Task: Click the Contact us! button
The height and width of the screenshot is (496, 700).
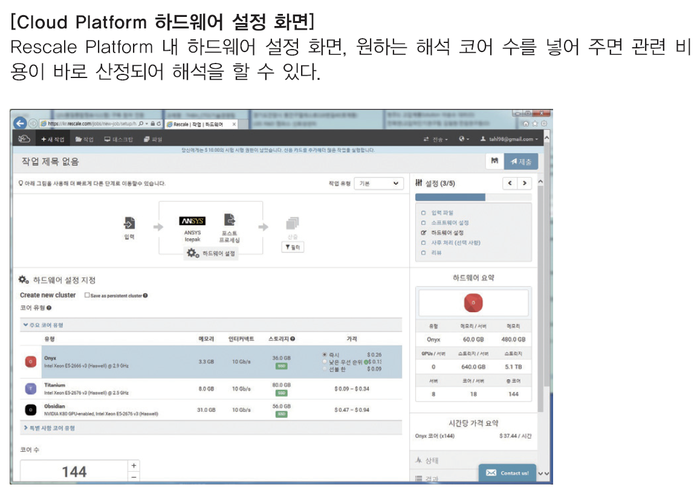Action: tap(508, 473)
